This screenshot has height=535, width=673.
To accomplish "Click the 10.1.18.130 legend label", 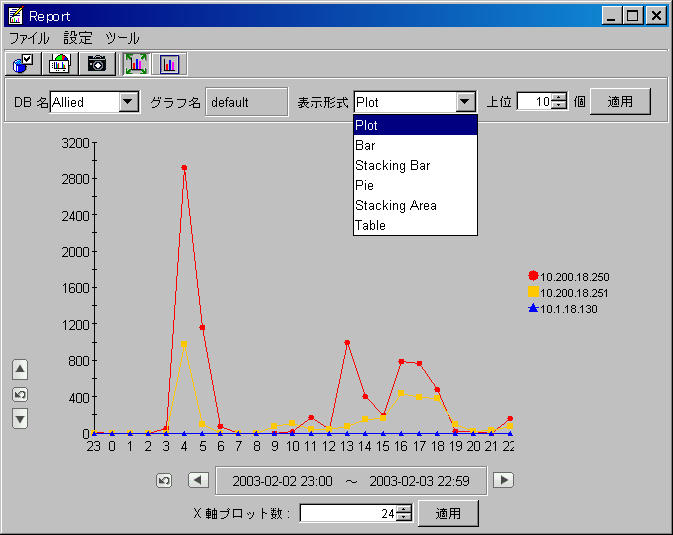I will (x=569, y=309).
